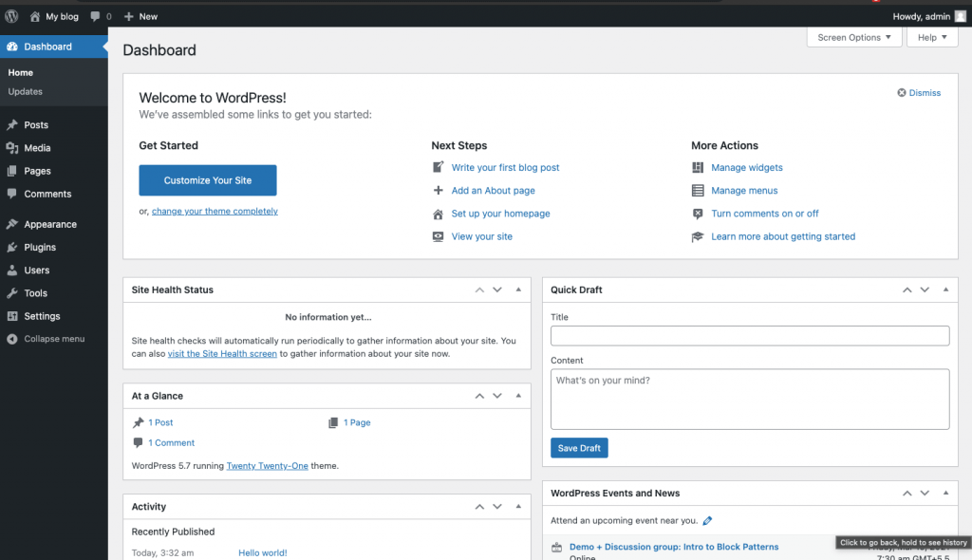
Task: Open the Help dropdown tab
Action: 932,37
